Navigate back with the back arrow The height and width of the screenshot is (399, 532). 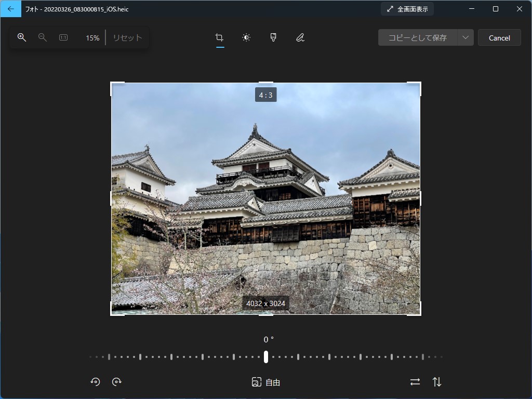point(10,8)
